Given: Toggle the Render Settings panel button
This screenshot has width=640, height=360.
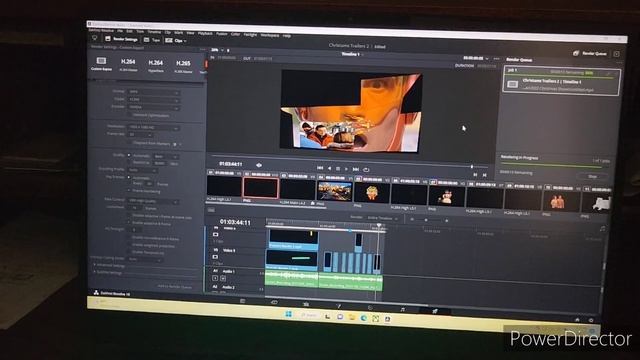Looking at the screenshot, I should tap(121, 39).
